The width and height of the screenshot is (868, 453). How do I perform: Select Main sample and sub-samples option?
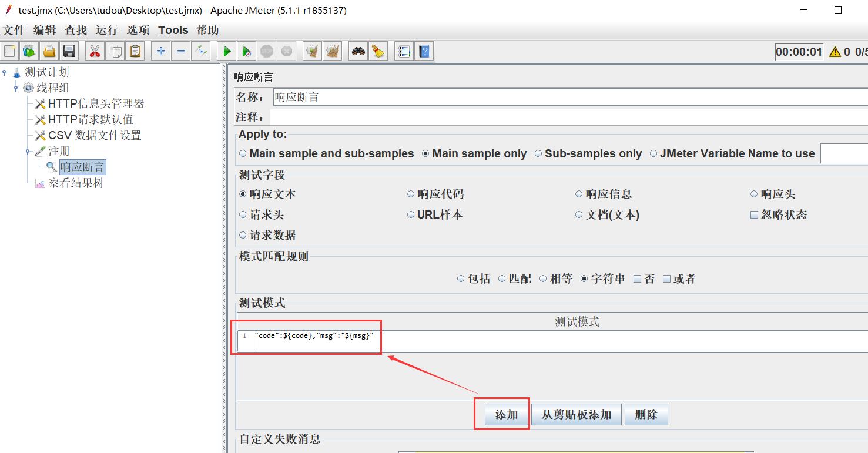(326, 153)
